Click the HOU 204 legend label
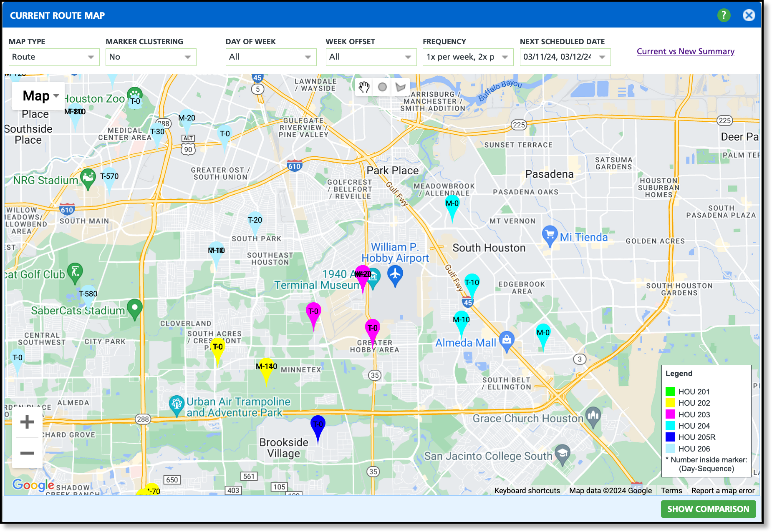 [694, 426]
